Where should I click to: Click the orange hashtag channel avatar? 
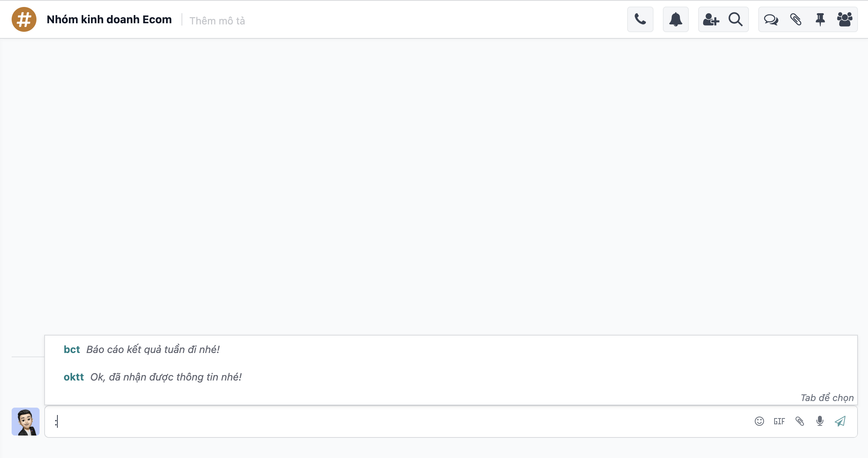point(24,19)
